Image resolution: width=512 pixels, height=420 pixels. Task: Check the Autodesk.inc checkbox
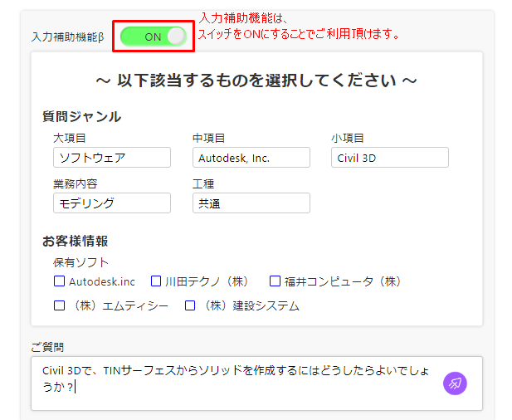[59, 281]
